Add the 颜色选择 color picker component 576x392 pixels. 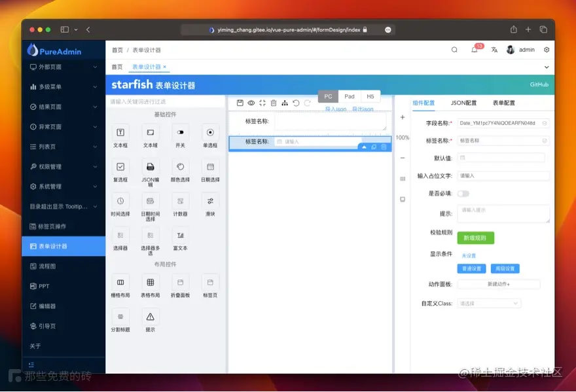click(180, 170)
